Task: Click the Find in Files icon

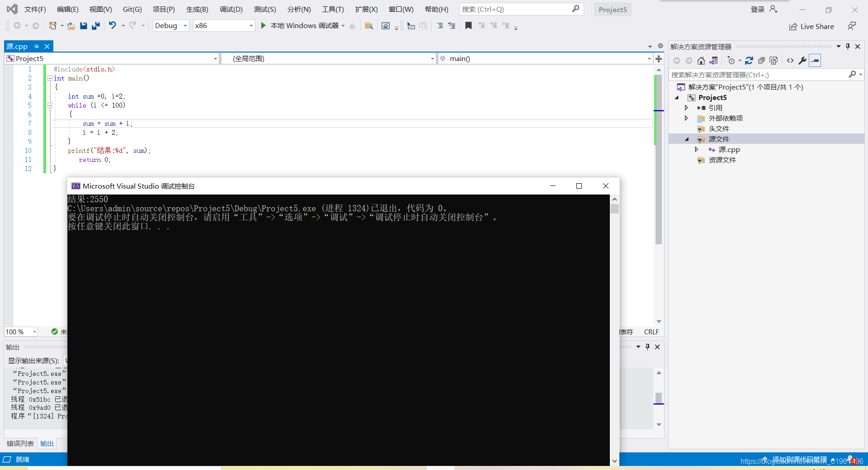Action: tap(369, 26)
